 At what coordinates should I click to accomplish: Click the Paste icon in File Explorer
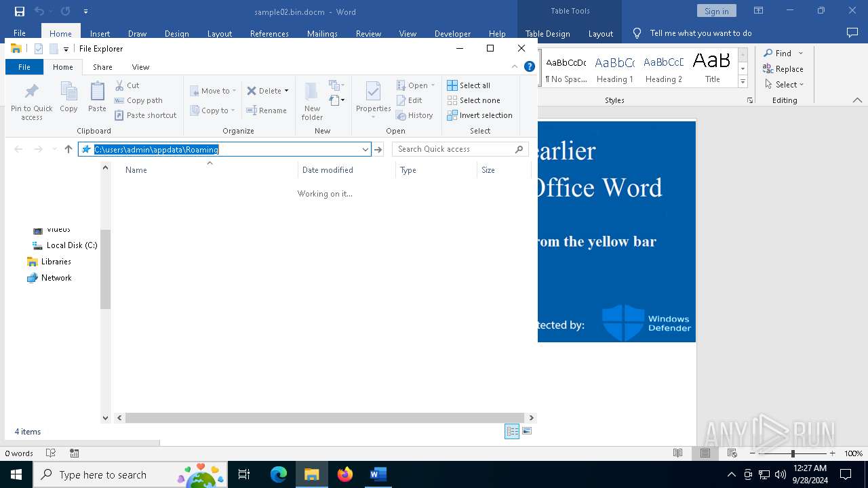97,98
